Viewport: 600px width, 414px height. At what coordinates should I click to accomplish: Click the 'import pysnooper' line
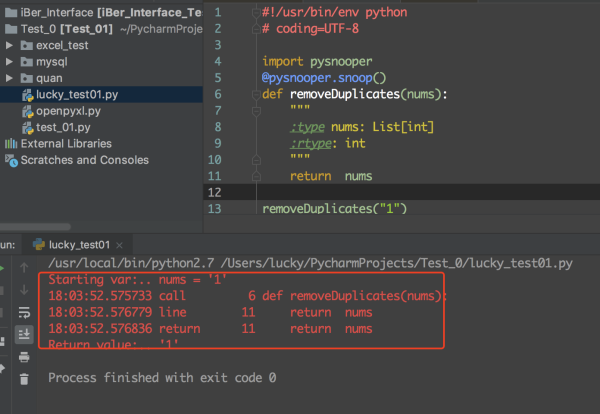pyautogui.click(x=317, y=62)
